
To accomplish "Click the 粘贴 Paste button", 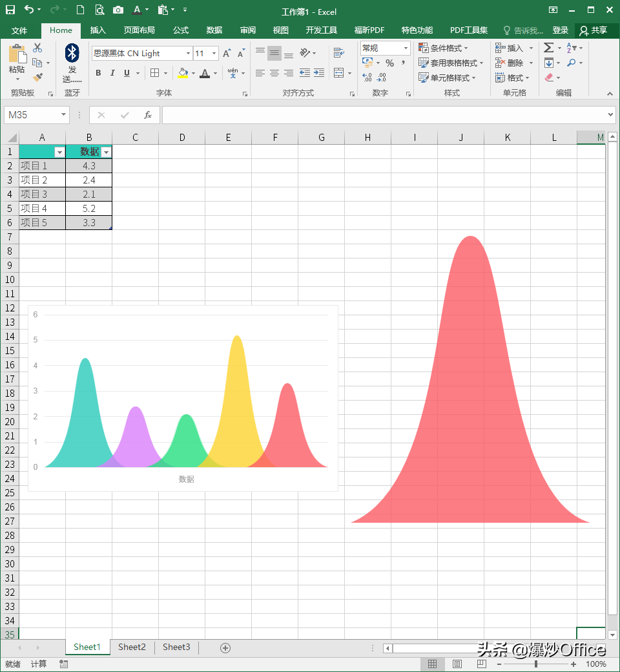I will (x=17, y=62).
